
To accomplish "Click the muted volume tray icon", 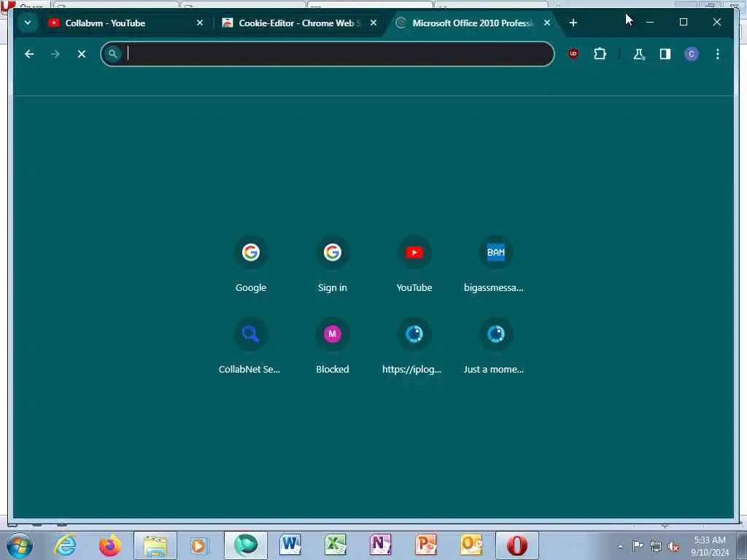I will (x=673, y=547).
